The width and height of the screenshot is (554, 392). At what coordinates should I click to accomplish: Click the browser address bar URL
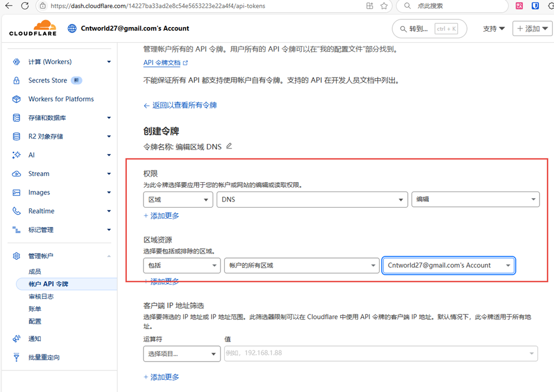pyautogui.click(x=157, y=6)
